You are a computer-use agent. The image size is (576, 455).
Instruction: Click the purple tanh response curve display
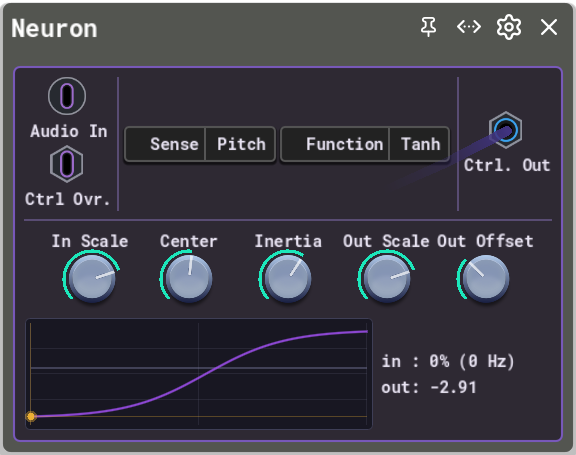pyautogui.click(x=199, y=374)
